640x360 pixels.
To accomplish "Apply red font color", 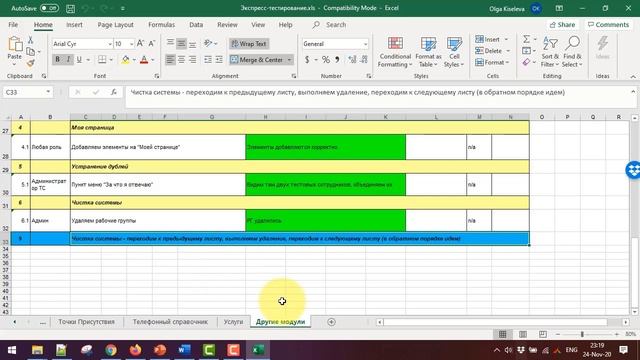I will (144, 60).
